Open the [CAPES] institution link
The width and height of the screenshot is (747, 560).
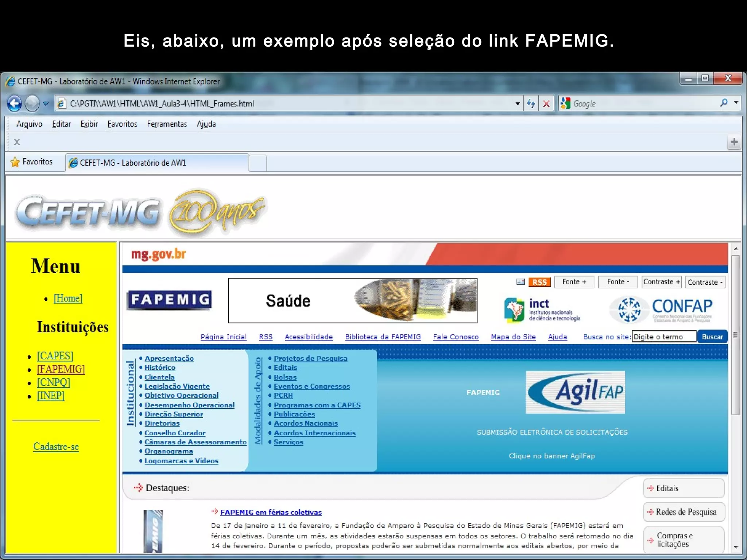(55, 356)
